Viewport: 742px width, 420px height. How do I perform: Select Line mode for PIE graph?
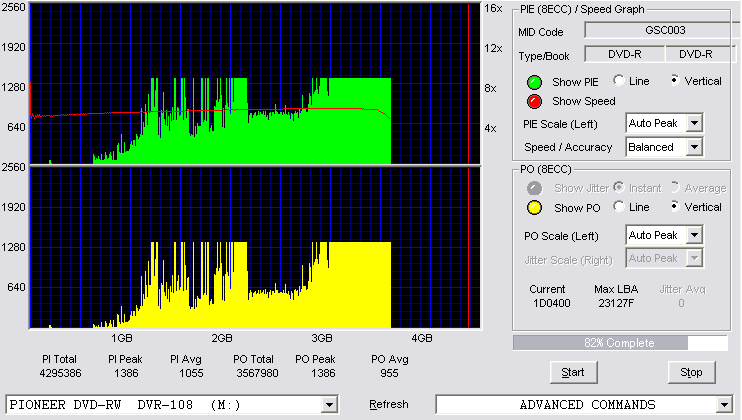click(x=618, y=80)
